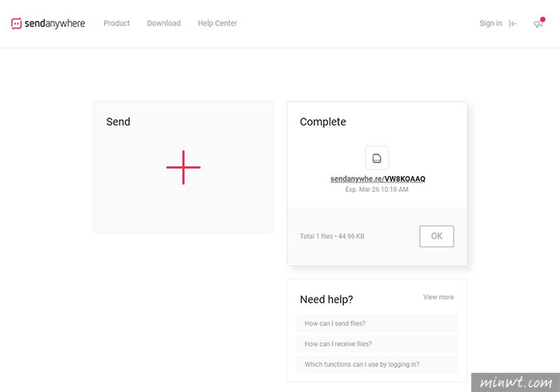Open the megaphone notifications icon
The width and height of the screenshot is (560, 392).
(x=538, y=23)
